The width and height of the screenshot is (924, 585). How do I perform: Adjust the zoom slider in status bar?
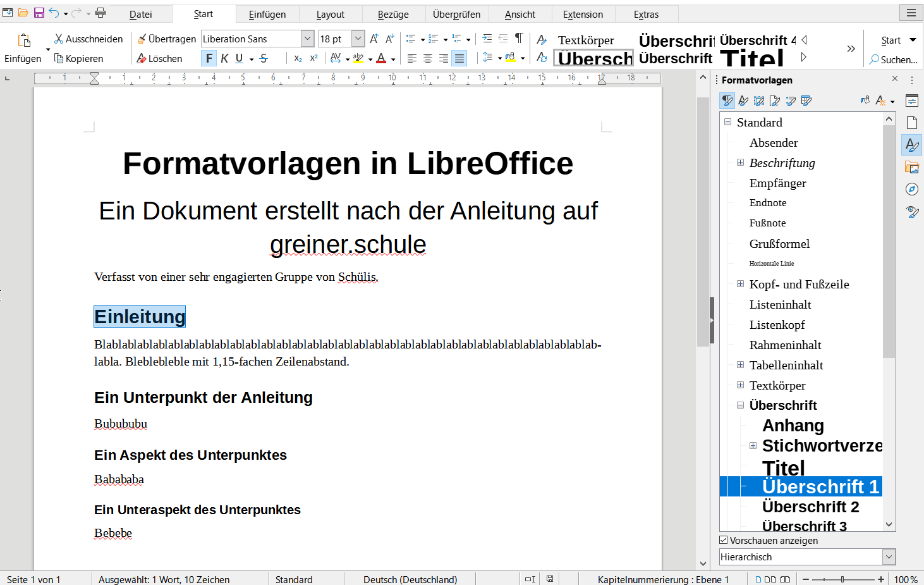[842, 579]
